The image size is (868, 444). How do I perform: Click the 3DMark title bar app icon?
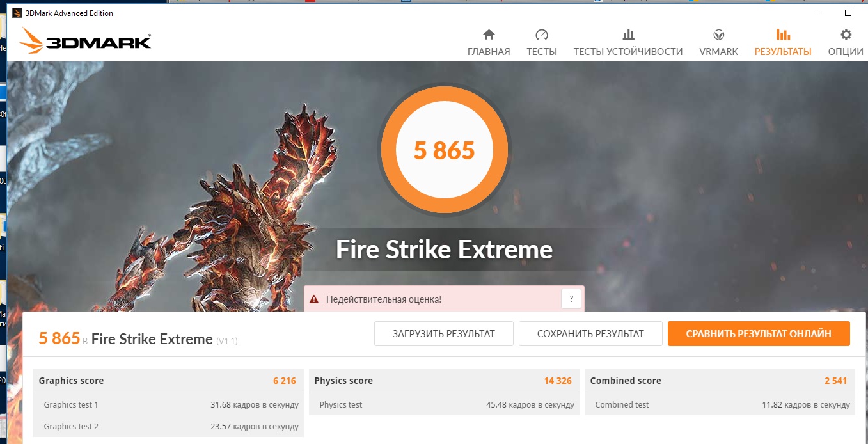click(16, 13)
